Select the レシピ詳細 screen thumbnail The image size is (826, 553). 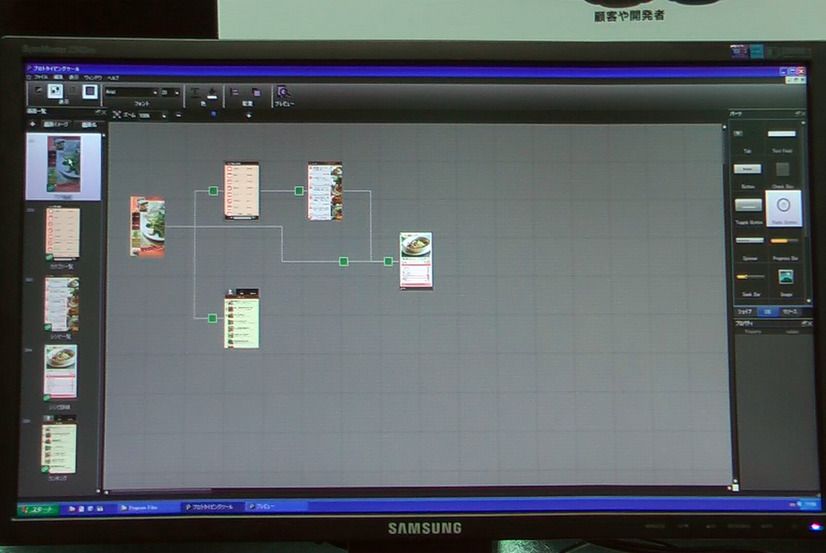point(61,372)
